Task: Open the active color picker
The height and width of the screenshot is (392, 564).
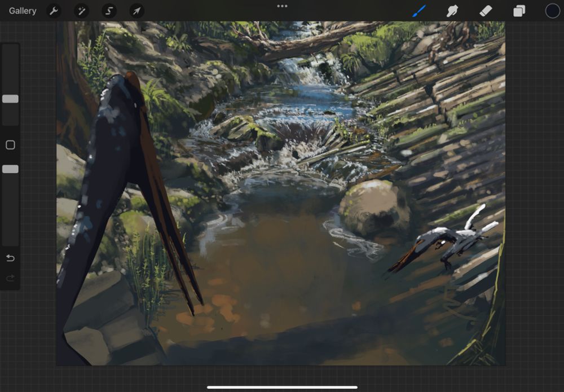Action: click(553, 11)
